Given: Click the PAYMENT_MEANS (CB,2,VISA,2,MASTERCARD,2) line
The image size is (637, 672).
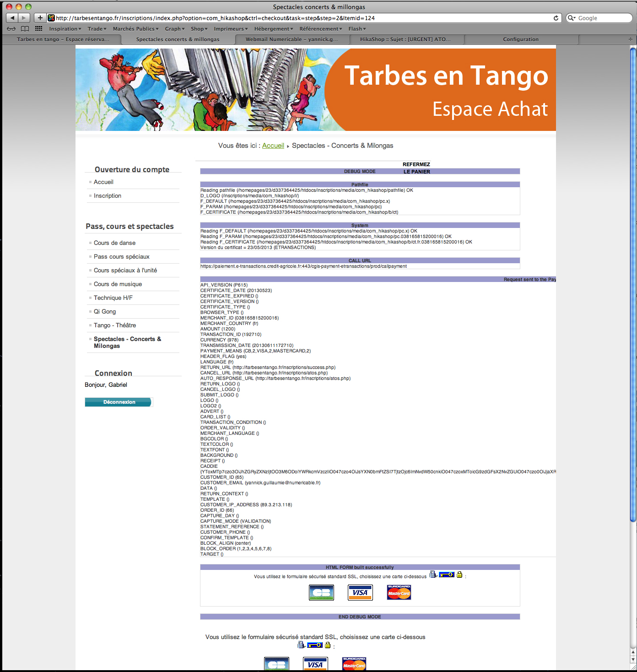Looking at the screenshot, I should click(x=255, y=351).
